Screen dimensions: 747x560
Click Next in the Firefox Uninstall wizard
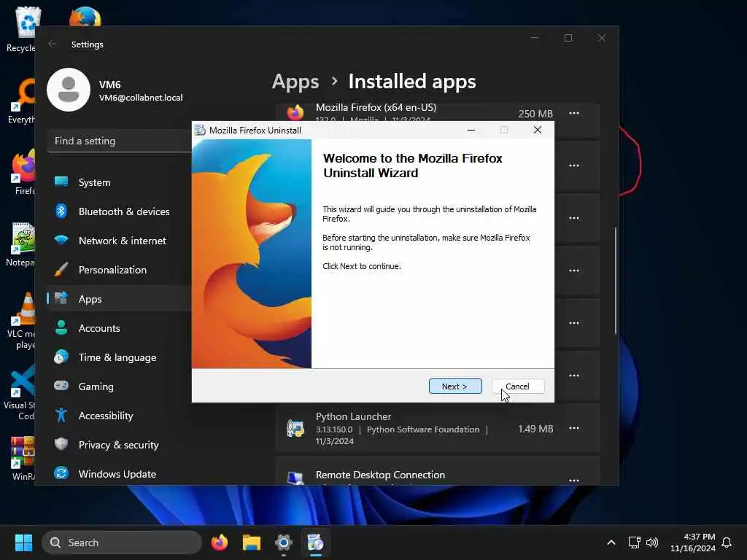(455, 386)
